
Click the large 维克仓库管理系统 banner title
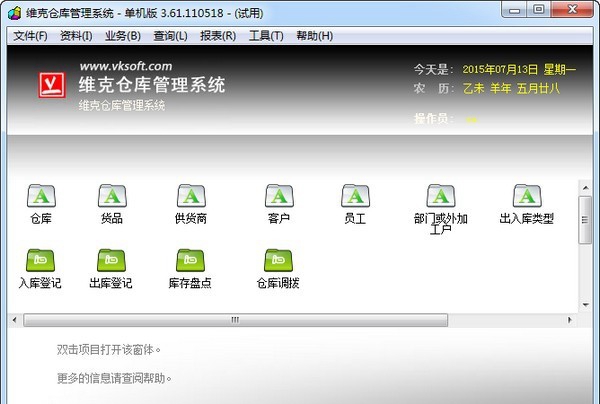[x=152, y=85]
